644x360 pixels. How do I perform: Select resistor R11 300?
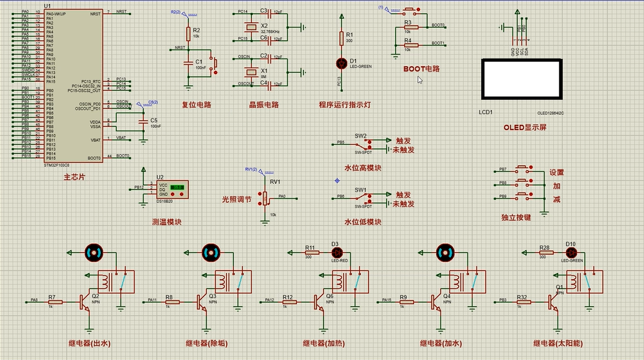point(311,253)
